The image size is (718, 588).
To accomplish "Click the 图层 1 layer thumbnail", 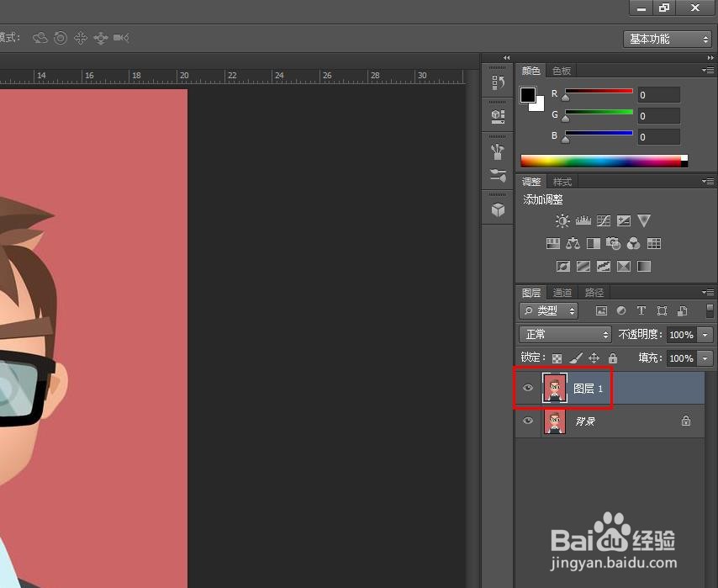I will 555,388.
